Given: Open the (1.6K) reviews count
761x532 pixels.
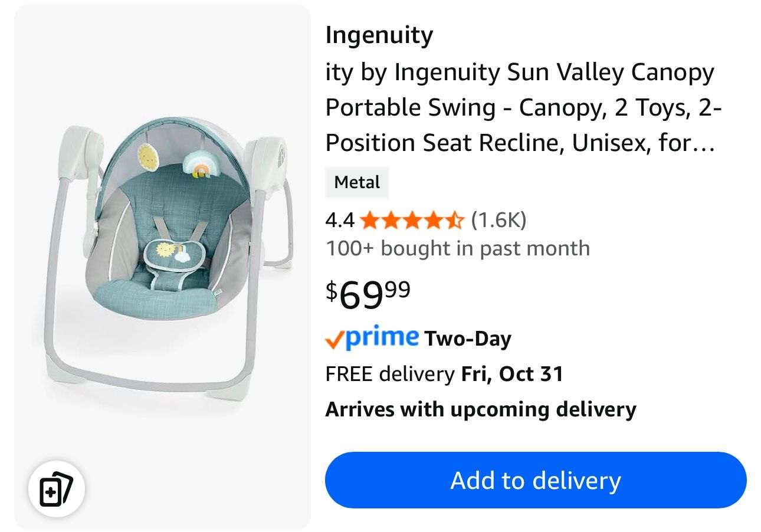Looking at the screenshot, I should (499, 220).
